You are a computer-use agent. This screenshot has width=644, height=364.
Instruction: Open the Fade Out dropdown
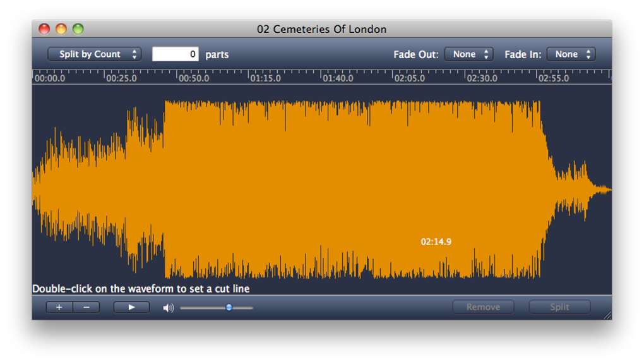pyautogui.click(x=468, y=54)
